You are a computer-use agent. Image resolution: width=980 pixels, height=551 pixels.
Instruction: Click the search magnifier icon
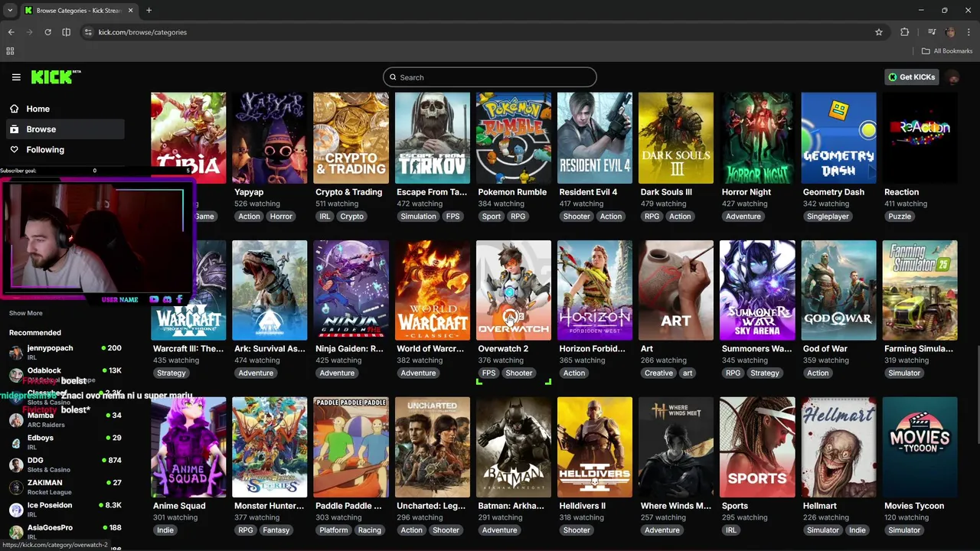tap(393, 77)
